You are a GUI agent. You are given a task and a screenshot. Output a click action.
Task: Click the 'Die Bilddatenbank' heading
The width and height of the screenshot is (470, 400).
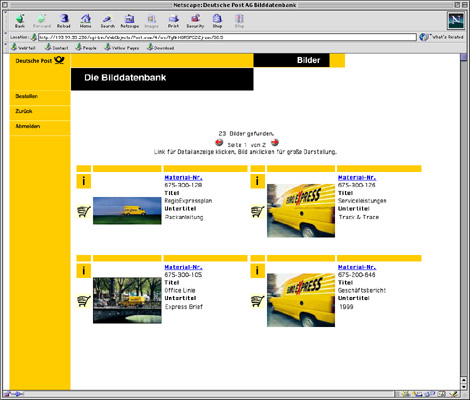tap(125, 78)
